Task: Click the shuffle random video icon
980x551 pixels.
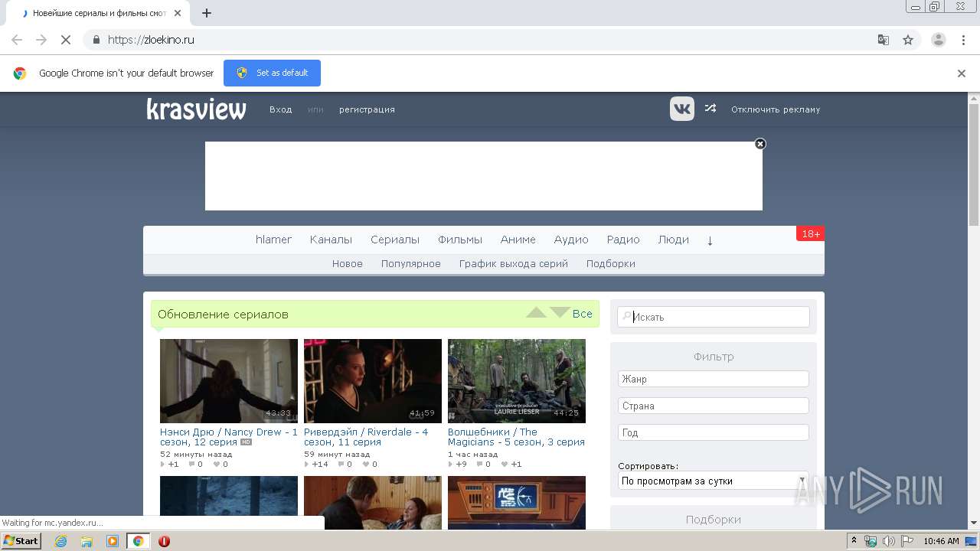Action: [x=710, y=109]
